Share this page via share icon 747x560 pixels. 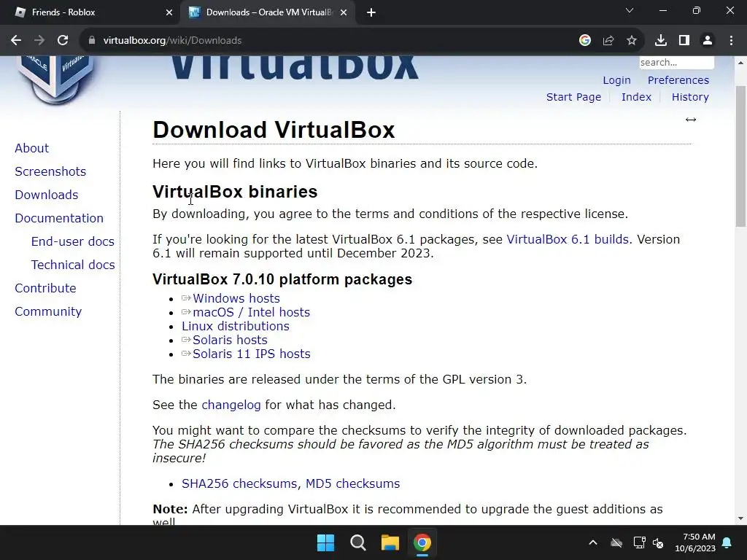[x=608, y=41]
